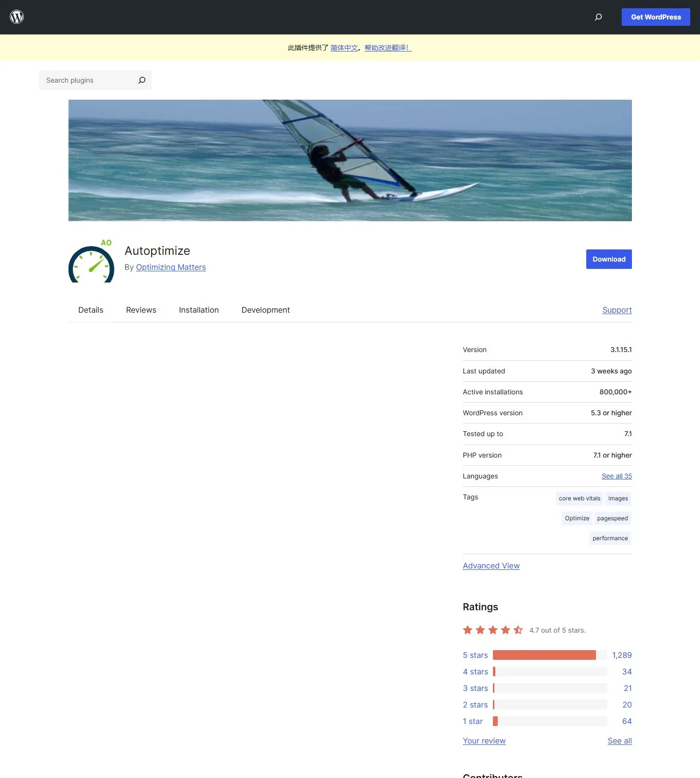Image resolution: width=700 pixels, height=778 pixels.
Task: Select the images tag
Action: (x=618, y=498)
